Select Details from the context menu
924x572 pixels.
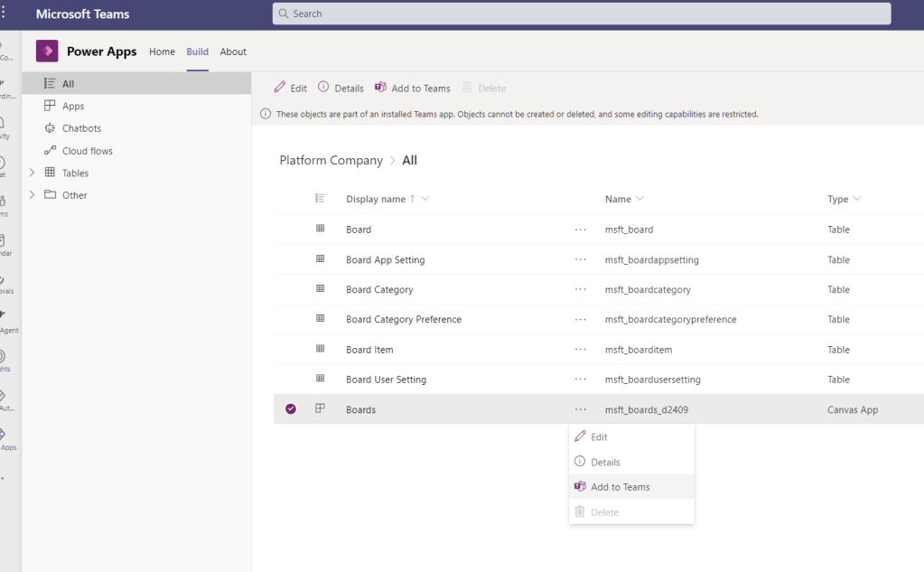[x=605, y=462]
